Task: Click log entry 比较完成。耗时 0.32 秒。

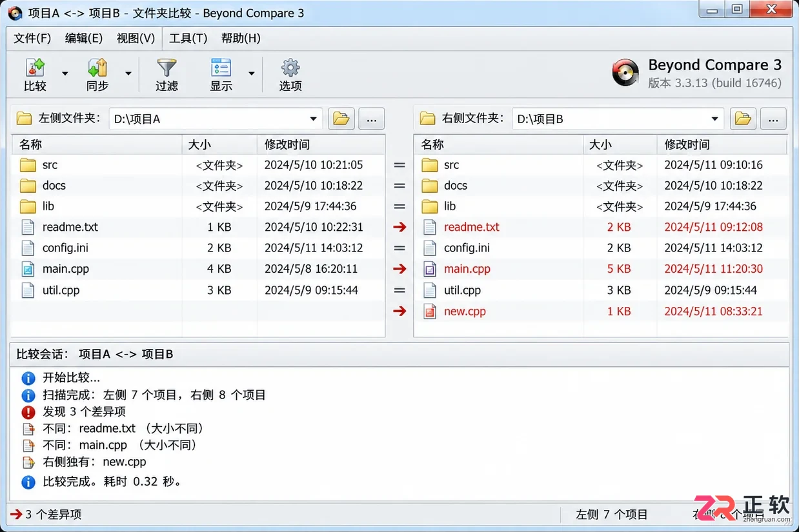Action: click(x=112, y=481)
